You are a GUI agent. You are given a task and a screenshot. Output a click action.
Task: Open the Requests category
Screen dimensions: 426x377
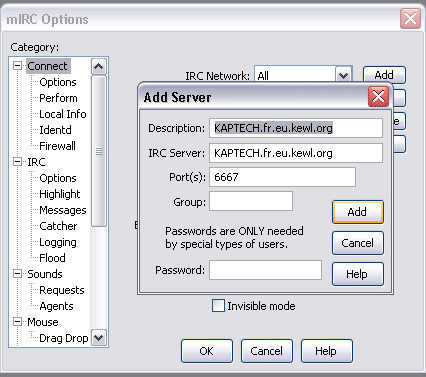click(62, 290)
